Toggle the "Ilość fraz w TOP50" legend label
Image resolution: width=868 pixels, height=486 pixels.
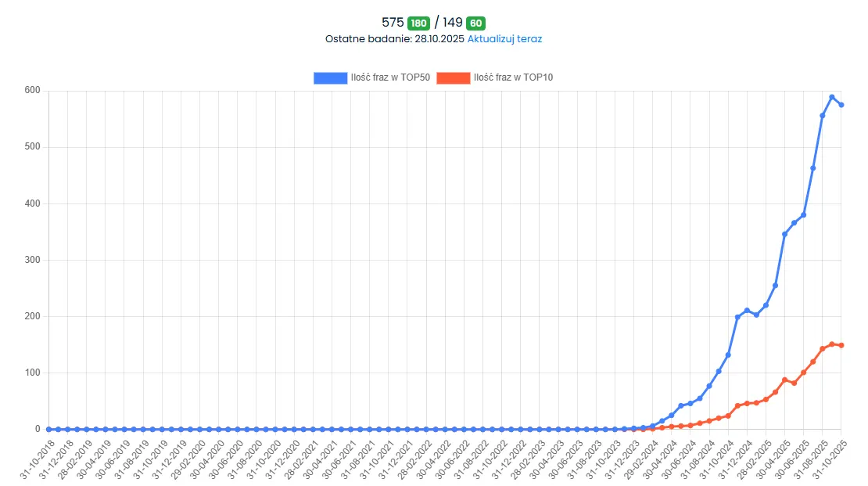coord(390,77)
